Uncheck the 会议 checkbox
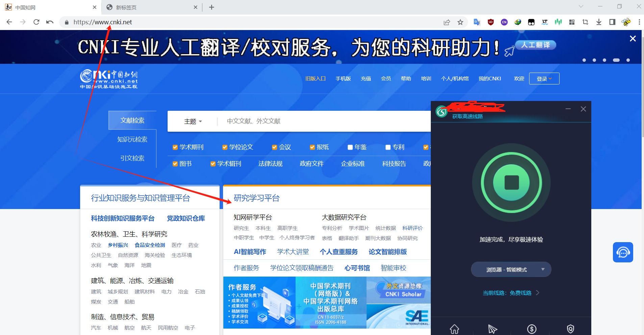The height and width of the screenshot is (335, 644). [x=274, y=147]
